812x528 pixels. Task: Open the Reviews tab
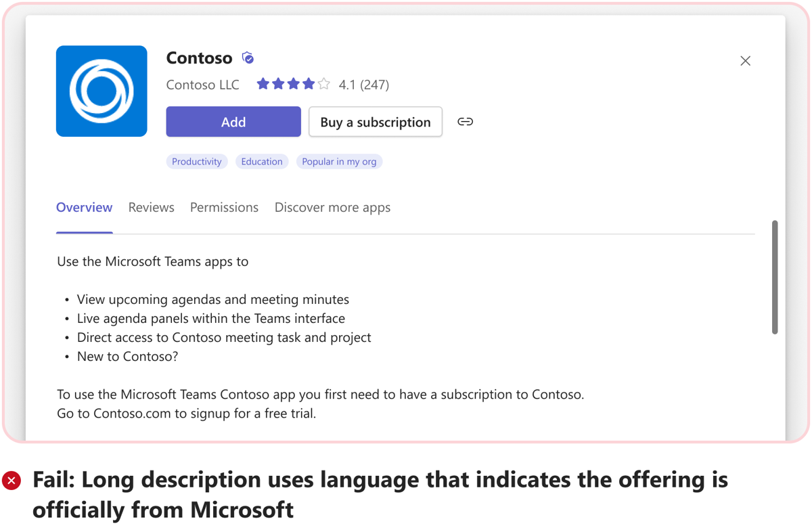(x=151, y=208)
